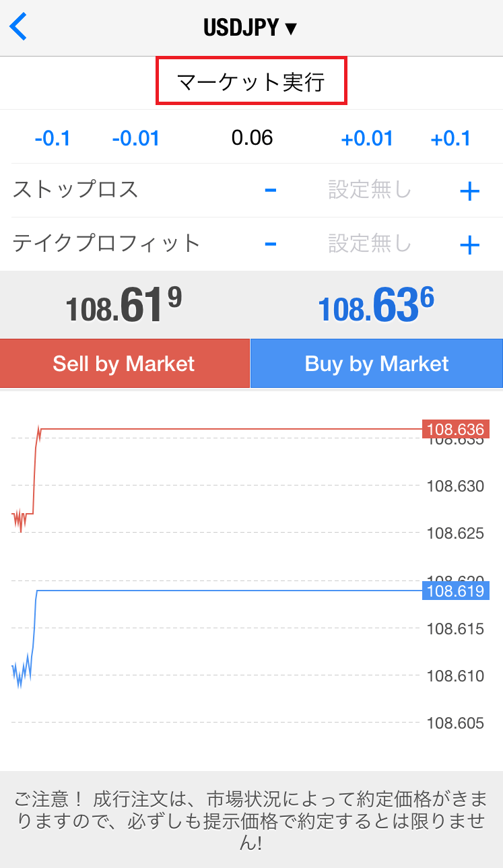Increase volume by 0.1
This screenshot has width=503, height=868.
coord(450,138)
